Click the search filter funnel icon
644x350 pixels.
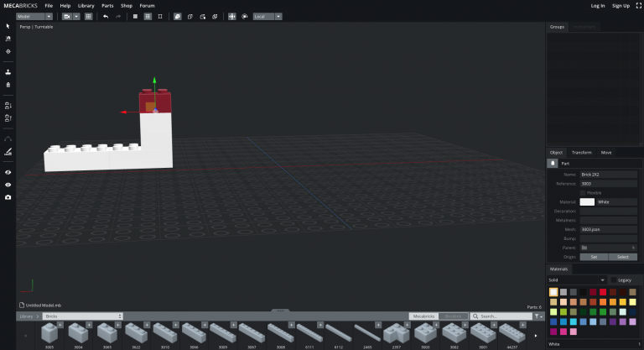tap(538, 316)
